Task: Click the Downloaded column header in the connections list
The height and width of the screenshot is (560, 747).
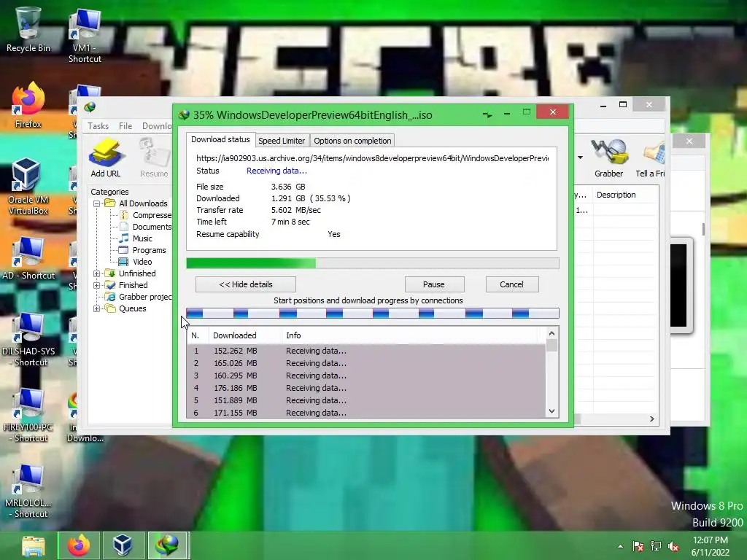Action: (245, 335)
